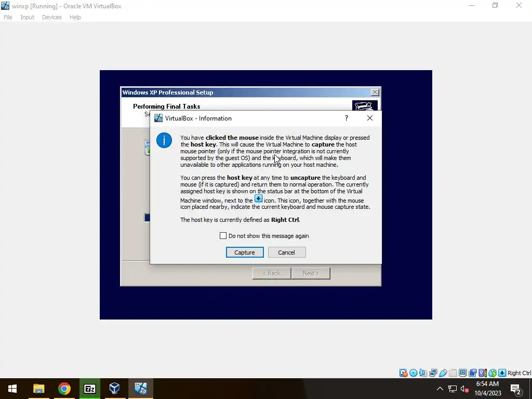Click the shared folders icon in status bar

(x=453, y=373)
